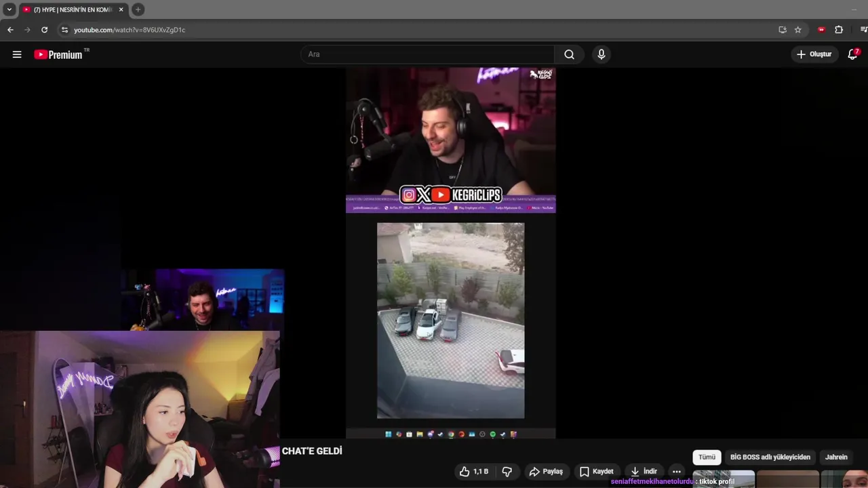This screenshot has height=488, width=868.
Task: Open the red fast-forward extension icon
Action: pos(821,30)
